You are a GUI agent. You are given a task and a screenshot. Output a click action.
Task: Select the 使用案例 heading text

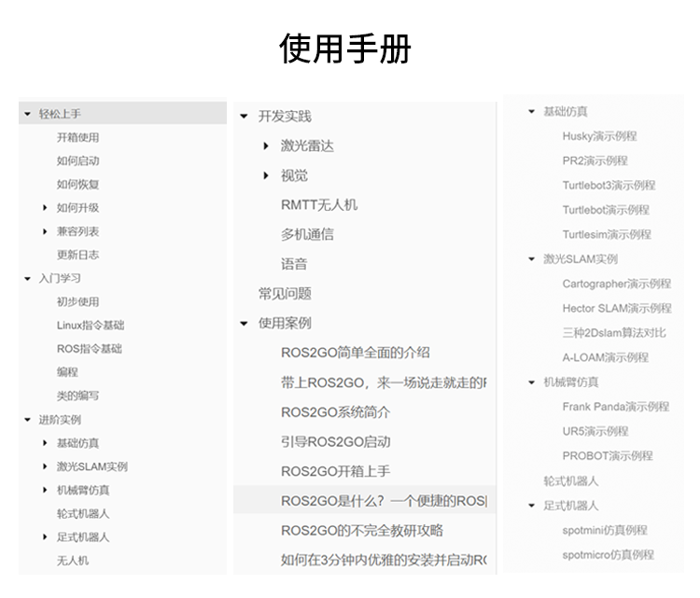pos(285,324)
